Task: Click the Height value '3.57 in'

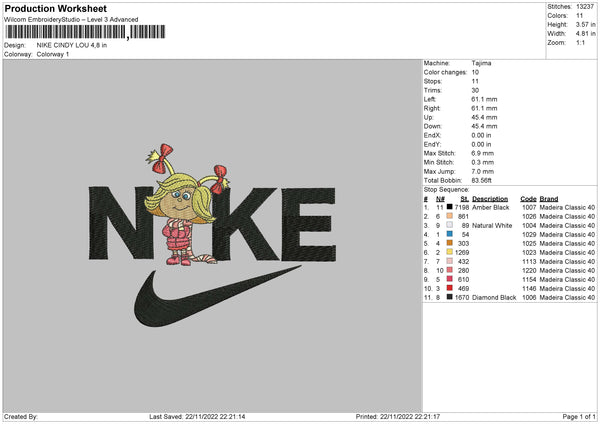Action: pyautogui.click(x=585, y=24)
